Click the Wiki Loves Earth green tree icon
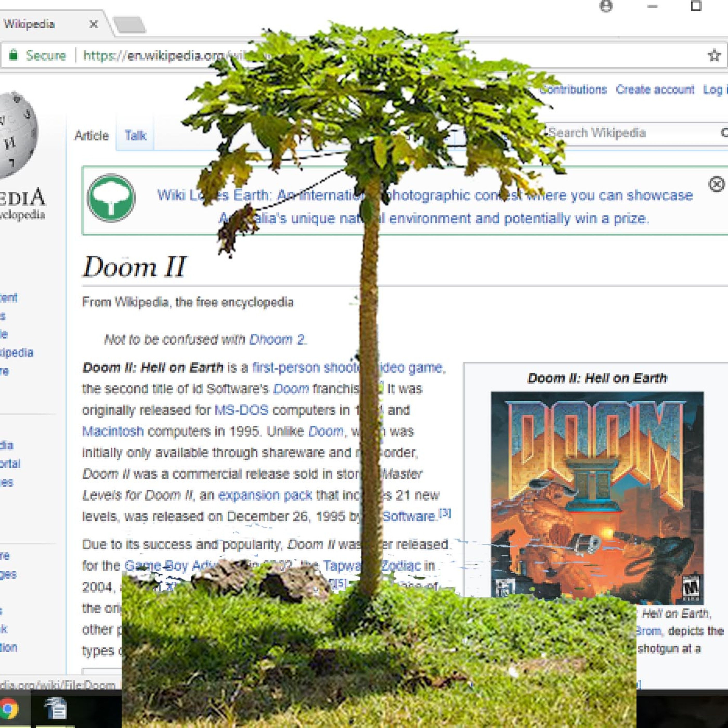The image size is (728, 728). 111,198
